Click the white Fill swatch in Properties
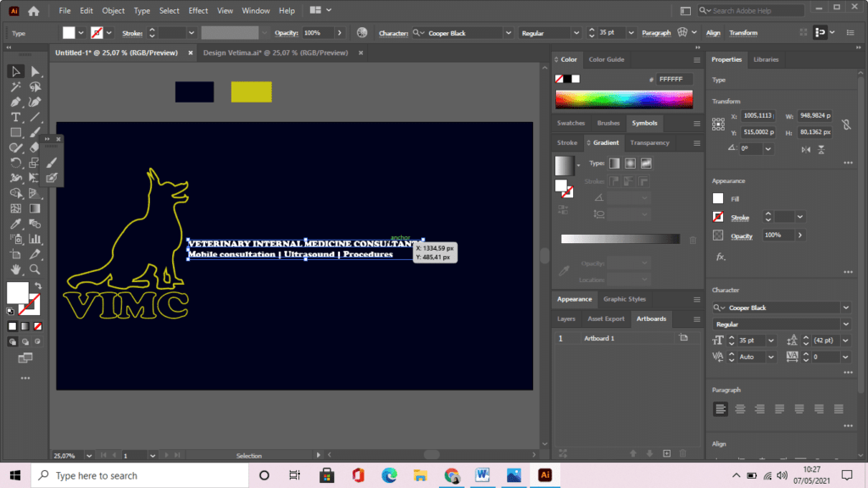Screen dimensions: 868x488 point(718,198)
